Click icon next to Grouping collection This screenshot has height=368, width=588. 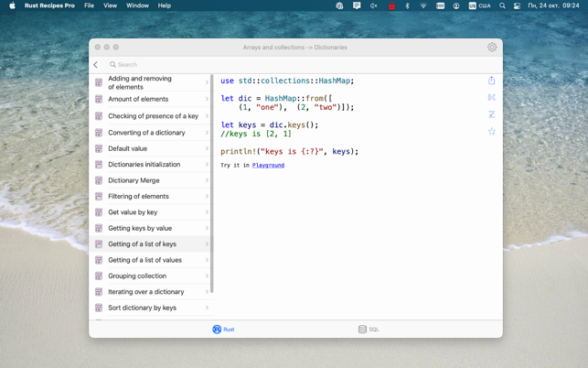tap(99, 276)
